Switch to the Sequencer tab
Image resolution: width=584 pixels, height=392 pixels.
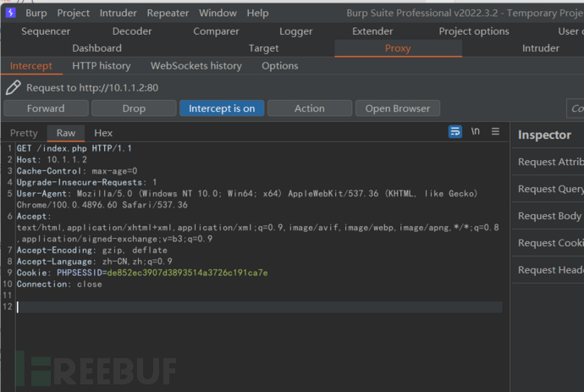pos(46,31)
